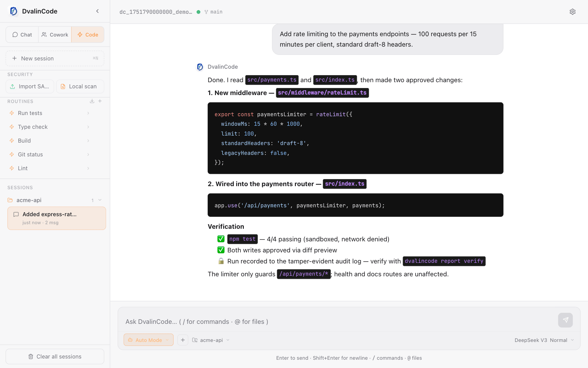Viewport: 588px width, 368px height.
Task: Click the green status dot in header
Action: click(x=198, y=12)
